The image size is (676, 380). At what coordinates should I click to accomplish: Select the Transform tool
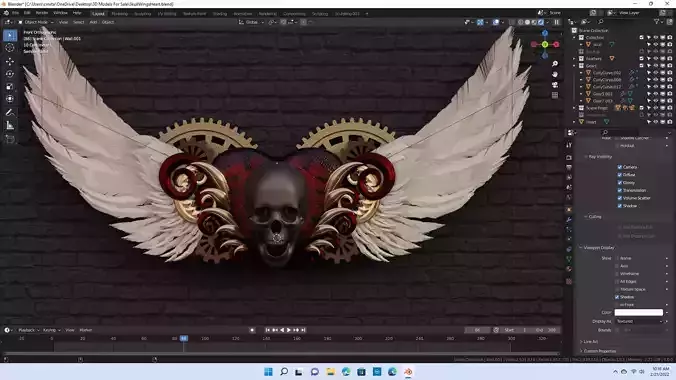click(10, 99)
